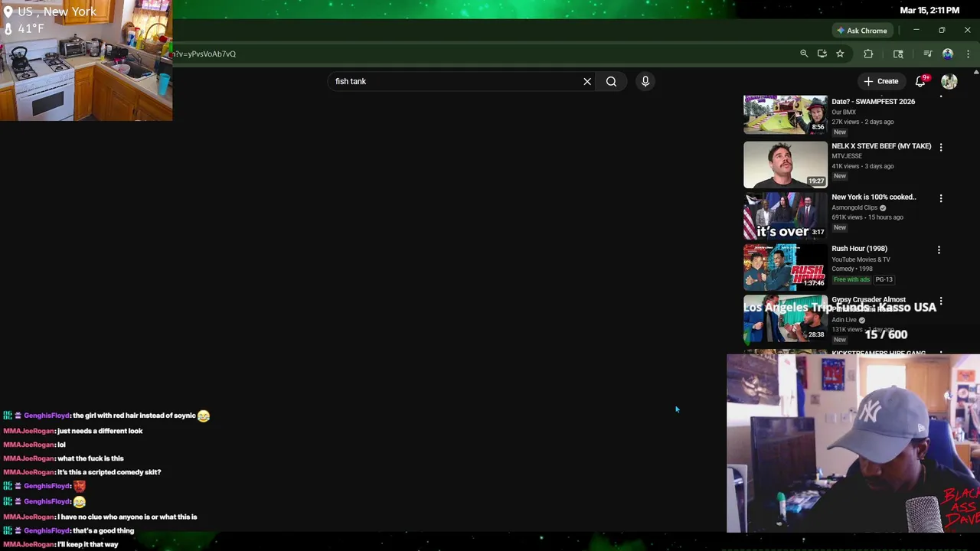
Task: Open the YouTube account avatar menu
Action: click(949, 81)
